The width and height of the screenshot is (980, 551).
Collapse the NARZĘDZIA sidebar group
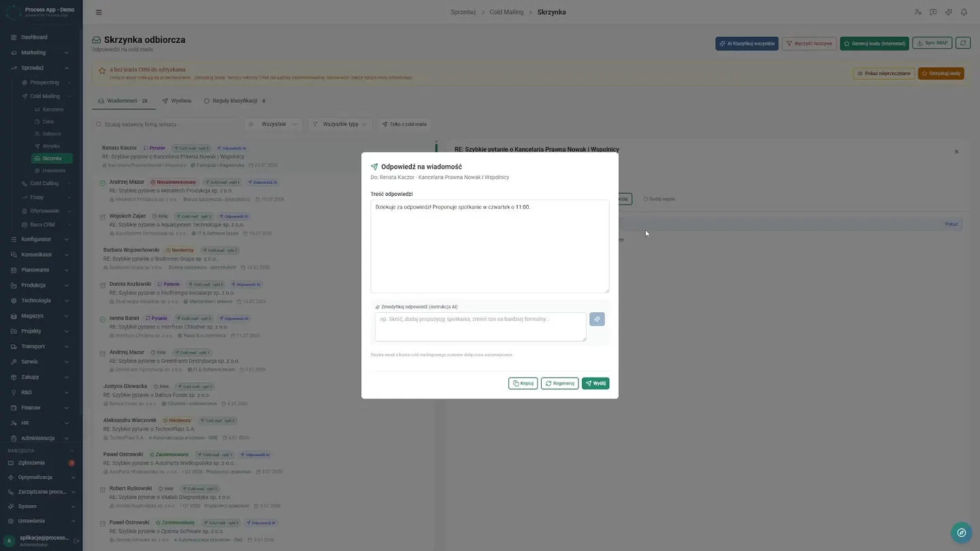click(x=41, y=450)
